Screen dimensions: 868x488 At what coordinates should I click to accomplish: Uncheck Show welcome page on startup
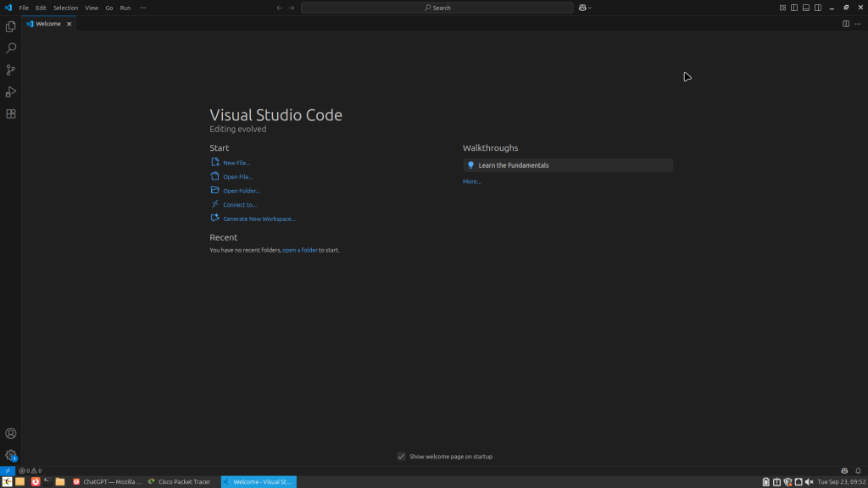pos(401,457)
